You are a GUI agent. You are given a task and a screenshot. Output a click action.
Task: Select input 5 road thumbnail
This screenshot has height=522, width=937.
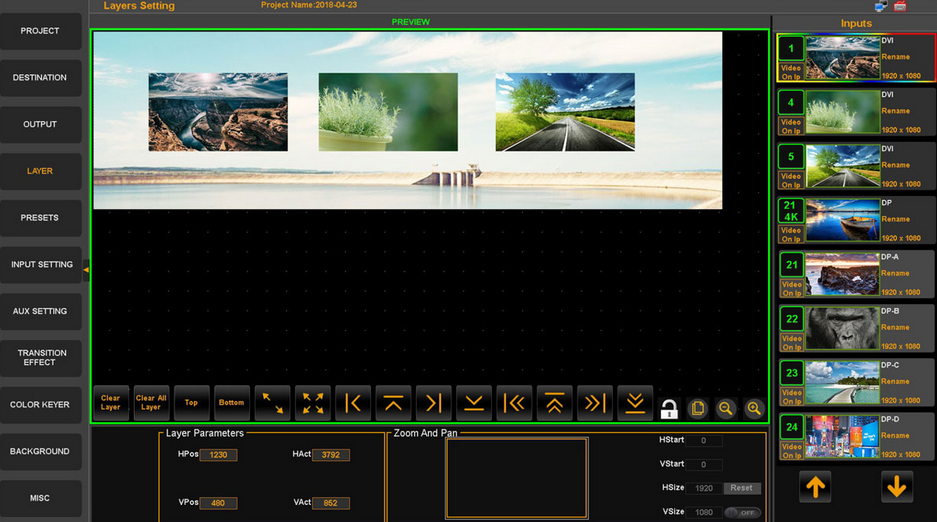pyautogui.click(x=843, y=166)
